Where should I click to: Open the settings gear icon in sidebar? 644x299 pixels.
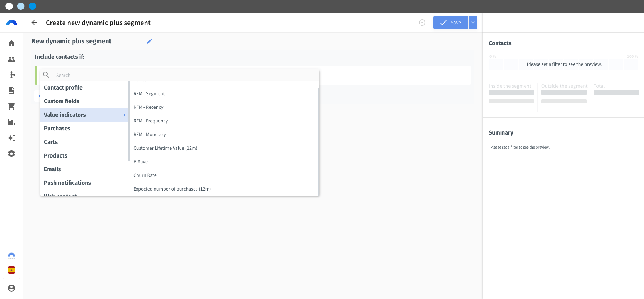click(x=11, y=154)
